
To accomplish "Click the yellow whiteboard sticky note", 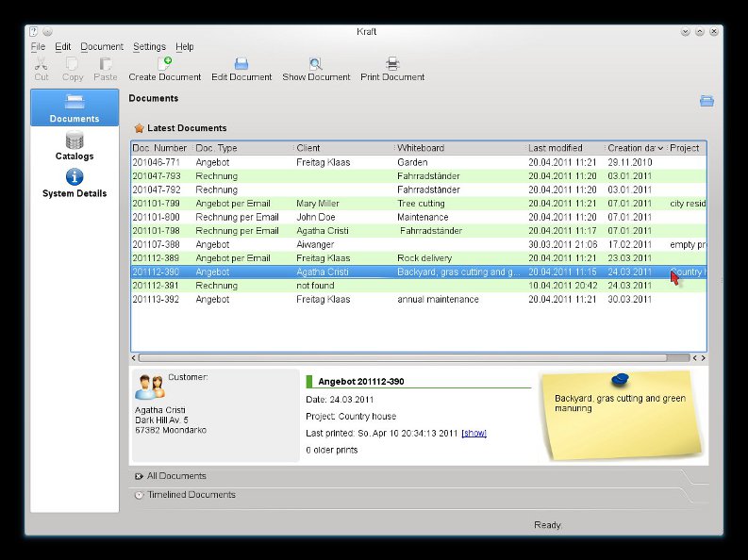I will [x=622, y=416].
